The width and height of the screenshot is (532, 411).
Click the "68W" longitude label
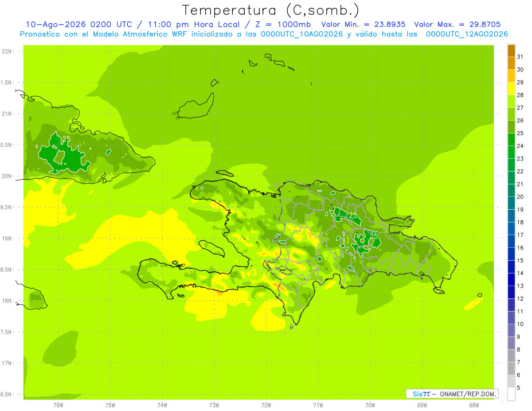click(474, 405)
